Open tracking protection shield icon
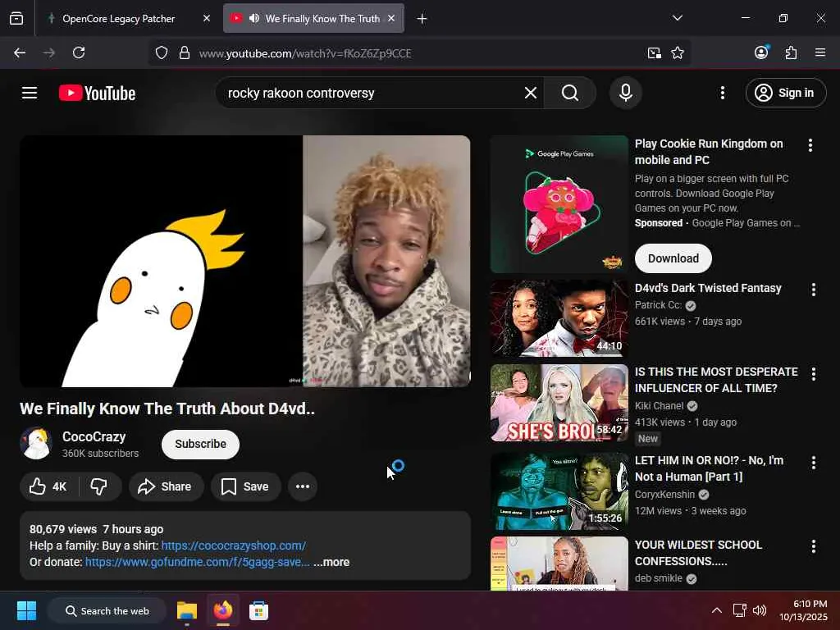840x630 pixels. 162,53
